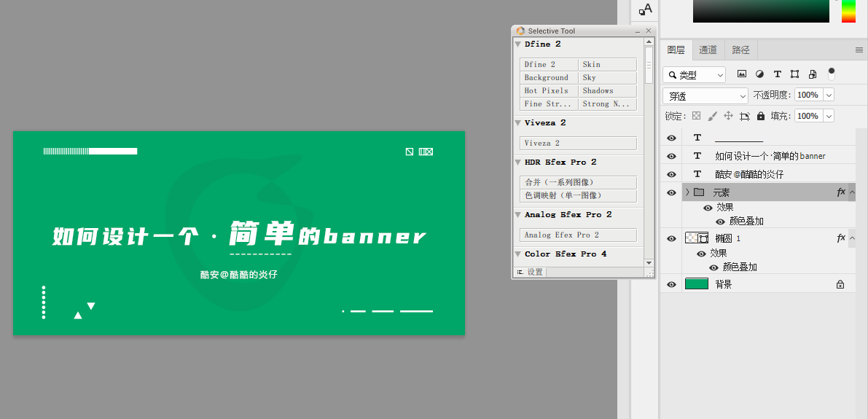Click lock image pixels brush icon
The width and height of the screenshot is (868, 419).
713,116
